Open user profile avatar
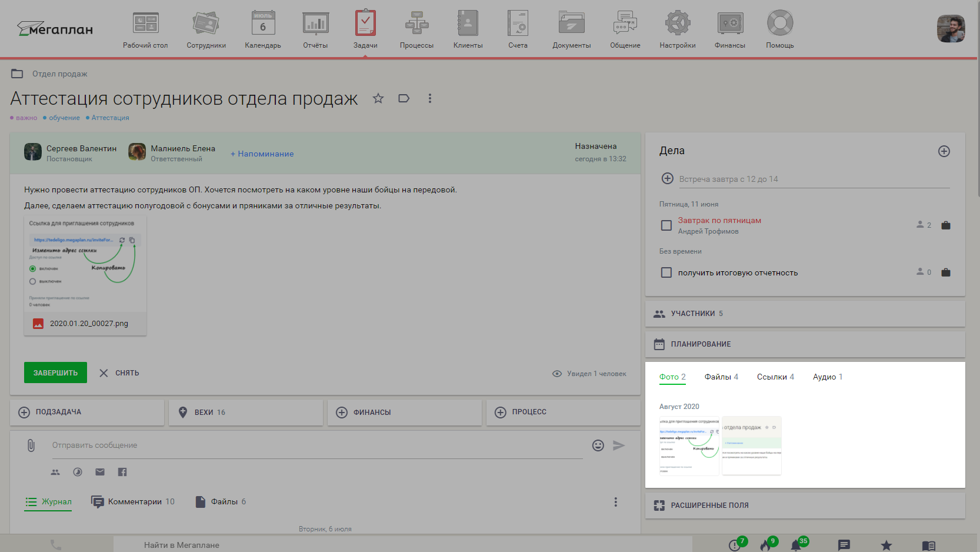 pyautogui.click(x=951, y=29)
